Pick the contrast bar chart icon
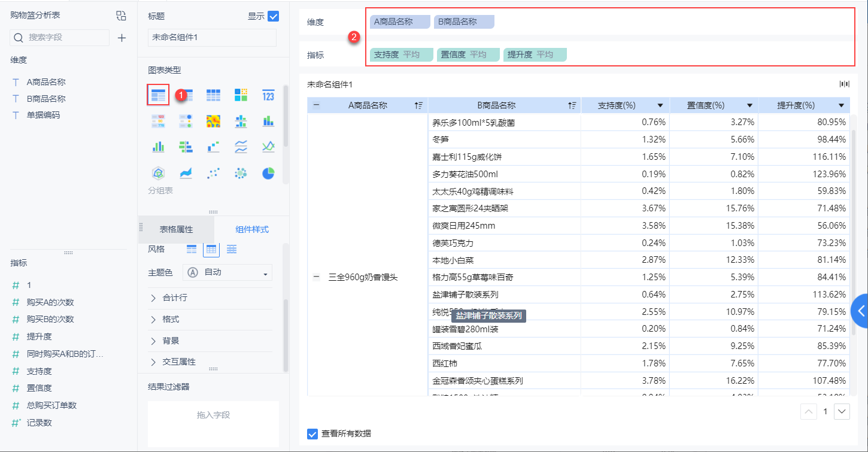The height and width of the screenshot is (452, 868). (x=186, y=146)
